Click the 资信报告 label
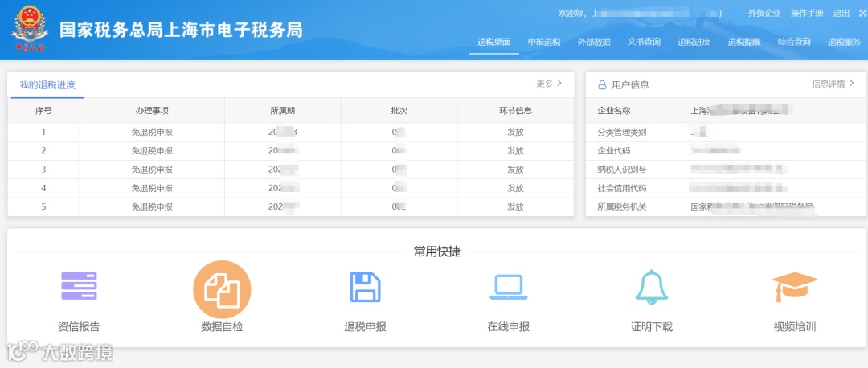 point(79,326)
